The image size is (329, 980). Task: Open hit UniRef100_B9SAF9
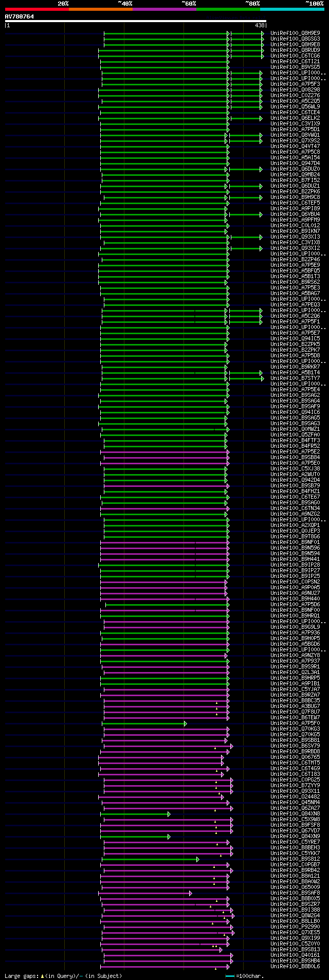tap(295, 406)
